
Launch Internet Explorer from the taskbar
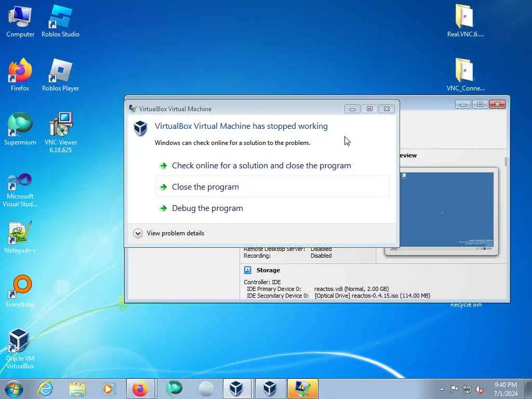click(x=45, y=389)
